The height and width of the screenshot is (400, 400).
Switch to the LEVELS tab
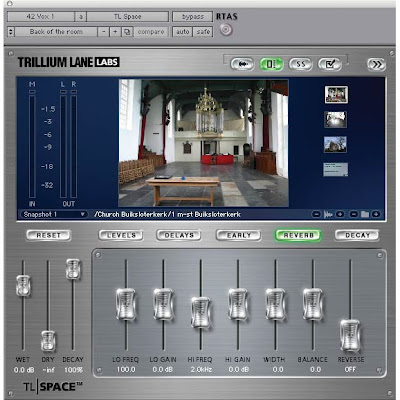coord(121,235)
